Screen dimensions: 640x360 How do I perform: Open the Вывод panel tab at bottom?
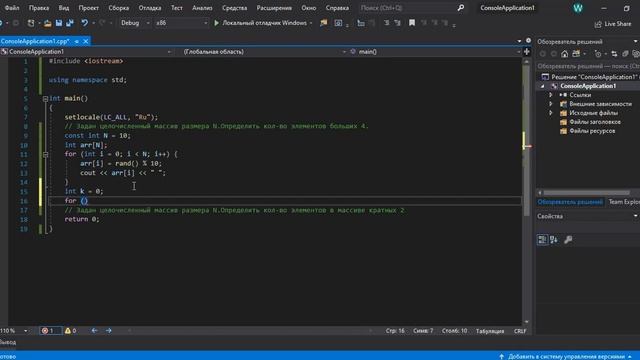pyautogui.click(x=8, y=342)
